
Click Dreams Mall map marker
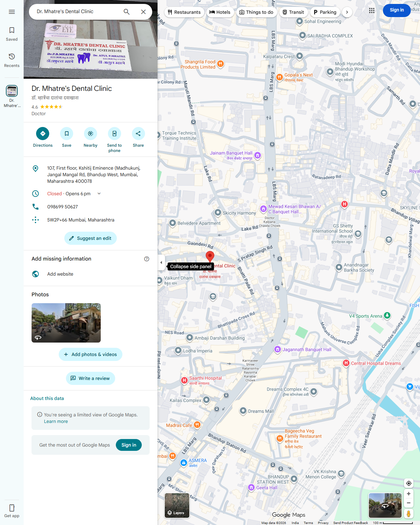(243, 411)
